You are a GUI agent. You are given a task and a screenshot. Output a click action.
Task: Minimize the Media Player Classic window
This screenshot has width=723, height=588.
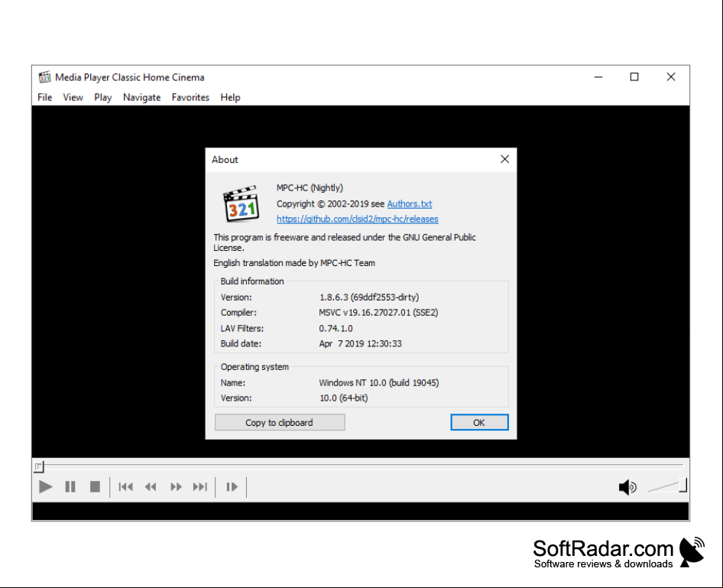coord(598,77)
